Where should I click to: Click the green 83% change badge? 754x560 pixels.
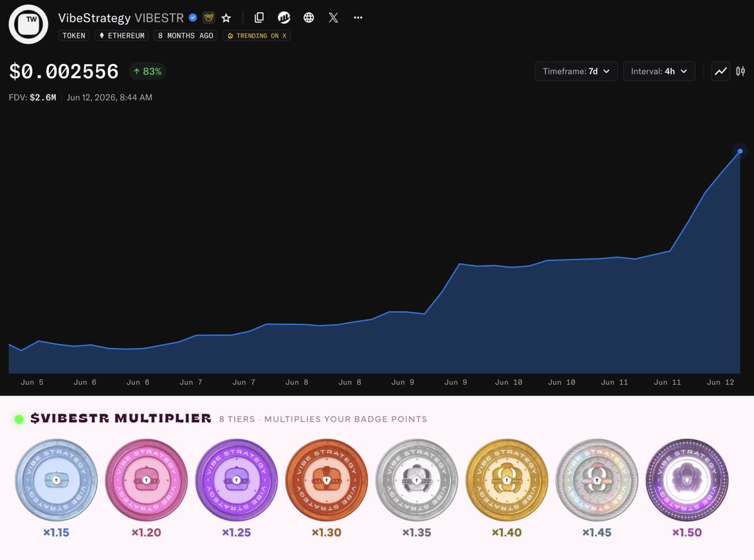(147, 72)
